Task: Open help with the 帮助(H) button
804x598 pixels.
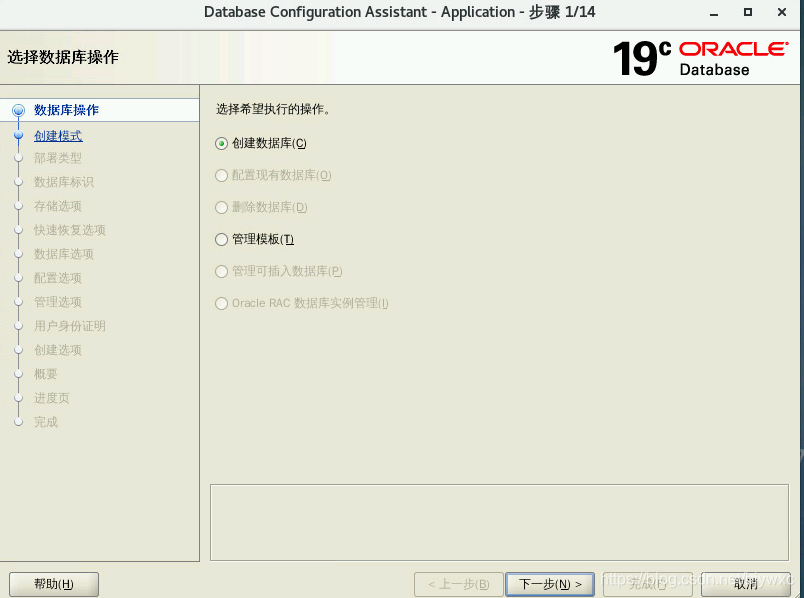Action: click(x=54, y=584)
